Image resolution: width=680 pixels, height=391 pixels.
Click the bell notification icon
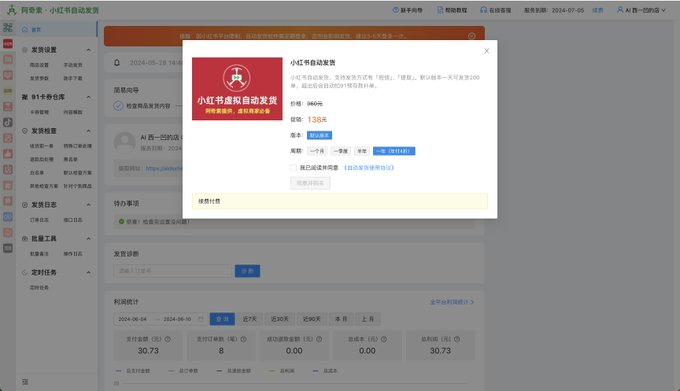pos(117,63)
